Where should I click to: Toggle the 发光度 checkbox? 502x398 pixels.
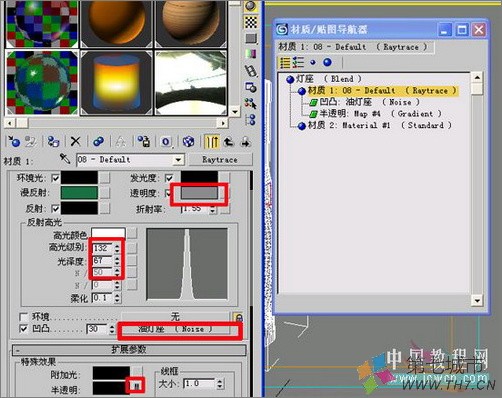(169, 178)
